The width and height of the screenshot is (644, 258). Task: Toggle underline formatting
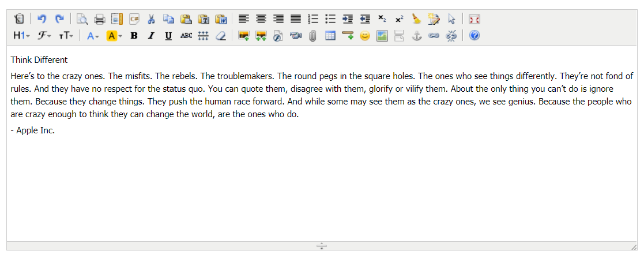[168, 36]
